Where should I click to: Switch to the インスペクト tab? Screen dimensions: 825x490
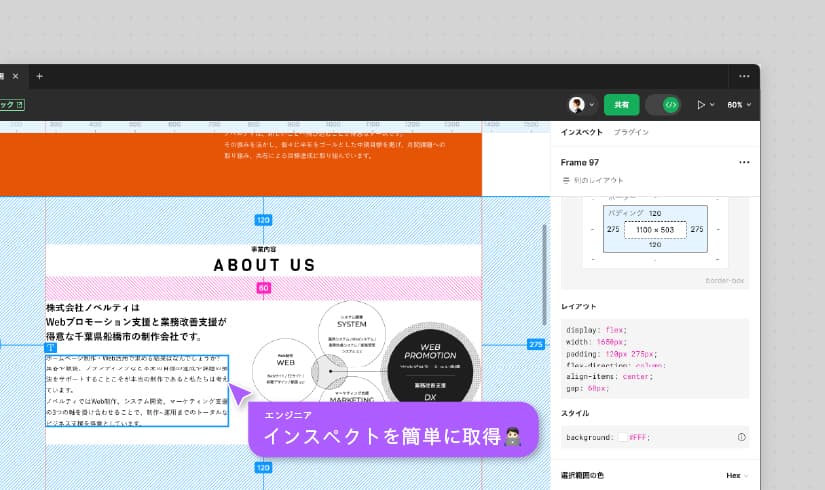(x=581, y=132)
